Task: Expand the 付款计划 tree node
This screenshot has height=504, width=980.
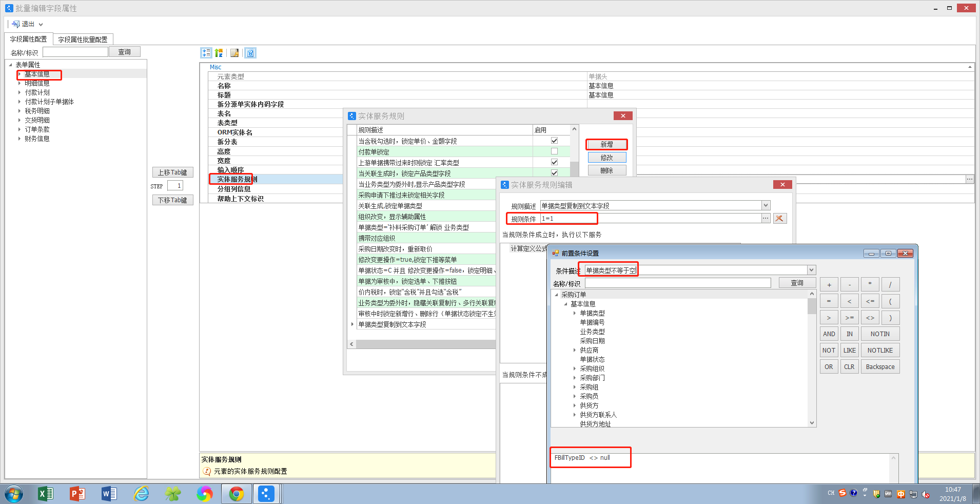Action: 19,92
